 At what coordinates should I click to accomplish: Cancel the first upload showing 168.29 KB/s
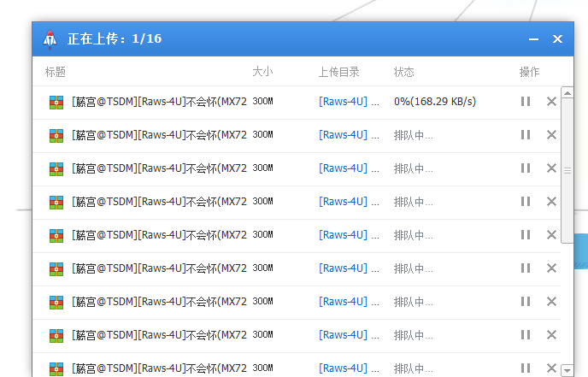pyautogui.click(x=551, y=101)
